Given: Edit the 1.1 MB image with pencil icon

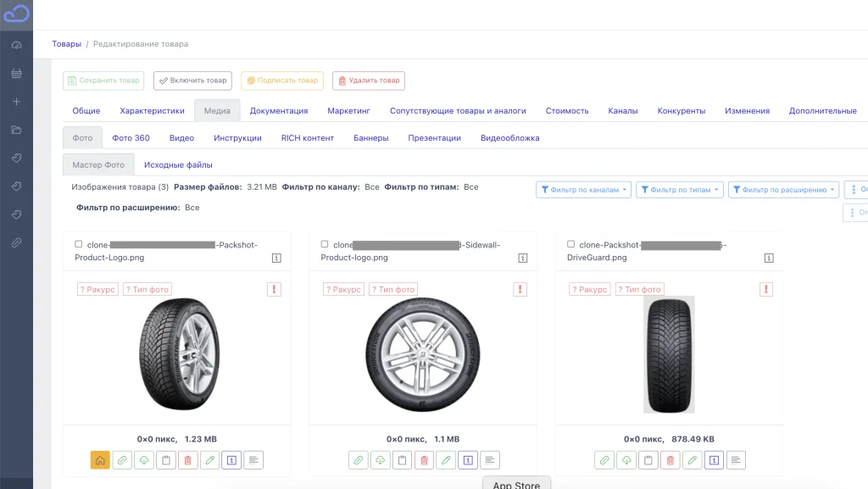Looking at the screenshot, I should pos(446,460).
